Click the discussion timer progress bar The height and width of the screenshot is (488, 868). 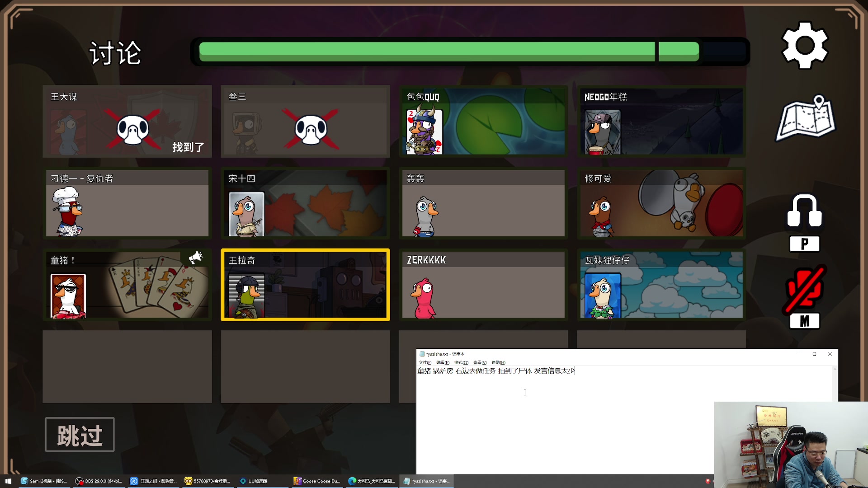pos(470,52)
